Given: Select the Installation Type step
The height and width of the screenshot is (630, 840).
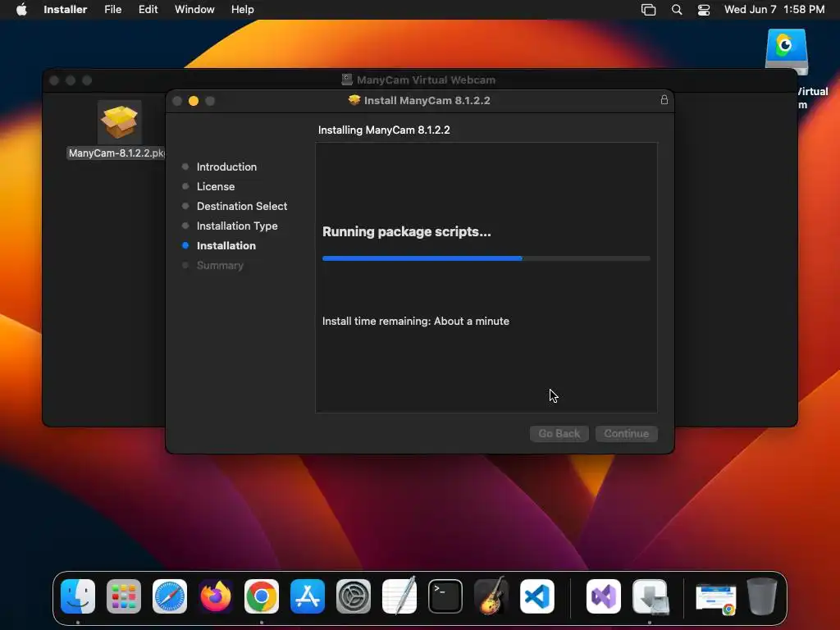Looking at the screenshot, I should (237, 226).
